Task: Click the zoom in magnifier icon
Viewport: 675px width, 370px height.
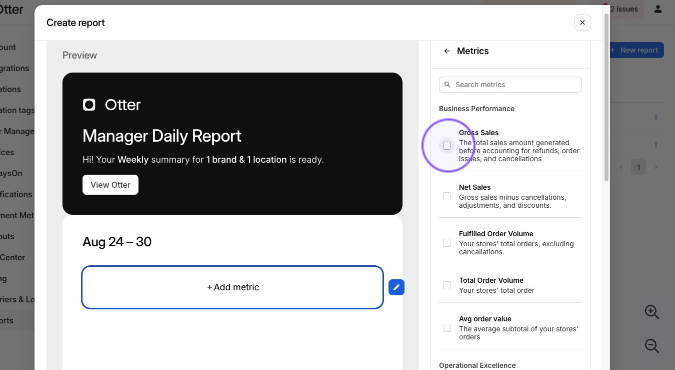Action: 651,312
